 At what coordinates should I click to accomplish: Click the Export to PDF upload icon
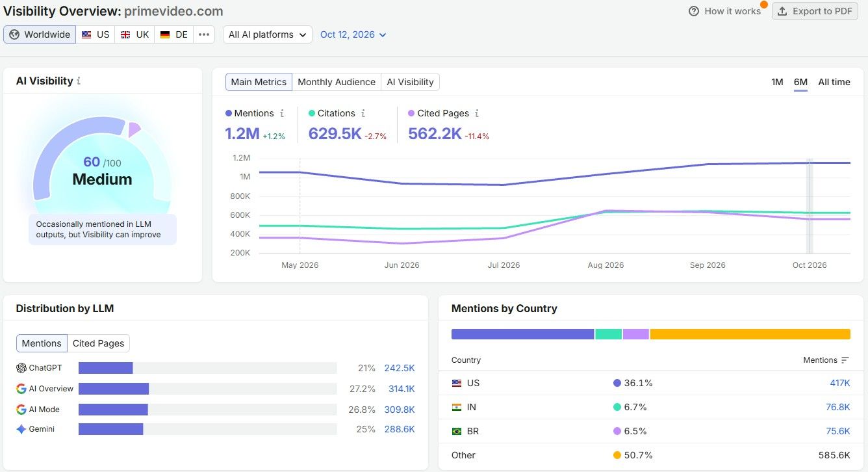(782, 11)
